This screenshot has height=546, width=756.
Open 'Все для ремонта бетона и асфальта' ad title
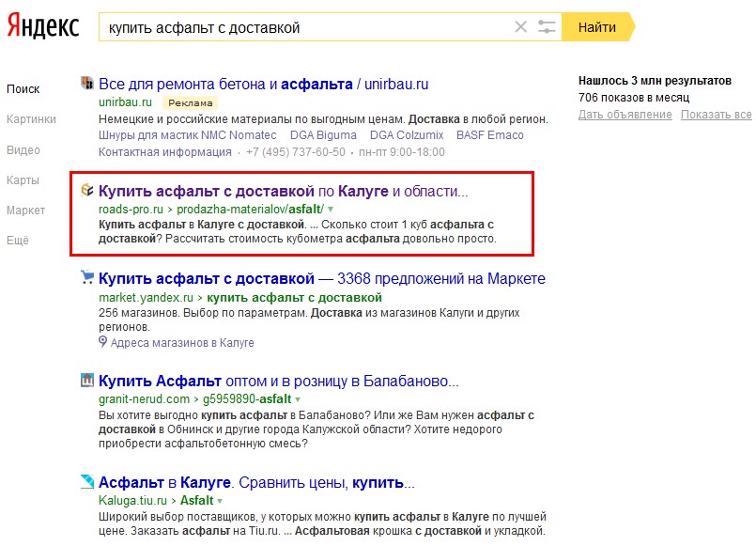(263, 84)
